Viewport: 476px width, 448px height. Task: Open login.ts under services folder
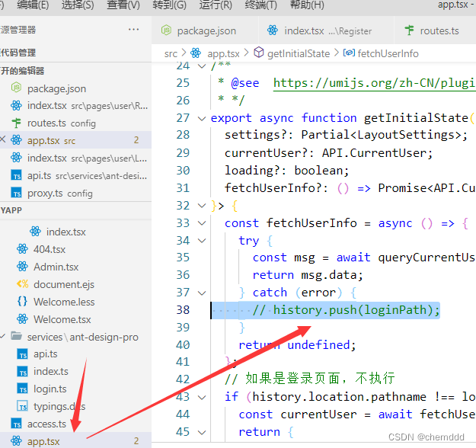pyautogui.click(x=75, y=389)
